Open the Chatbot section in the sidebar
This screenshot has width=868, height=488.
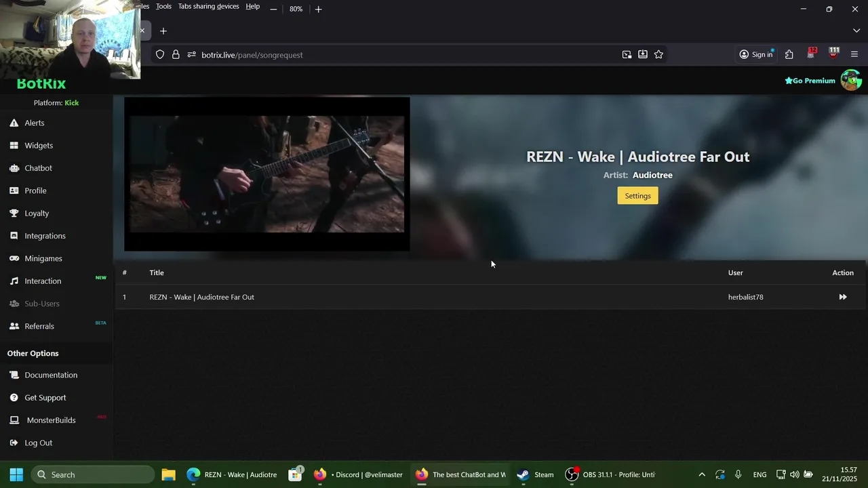click(x=38, y=168)
